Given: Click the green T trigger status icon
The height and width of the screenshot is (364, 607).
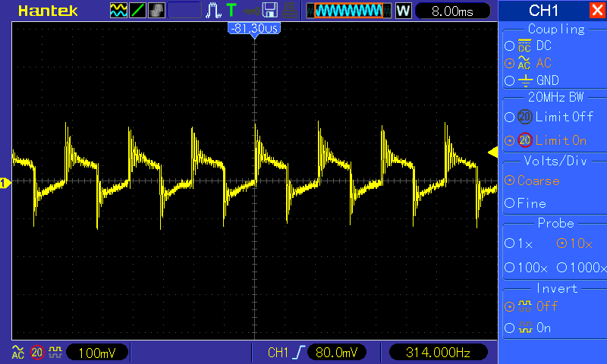Looking at the screenshot, I should 231,11.
